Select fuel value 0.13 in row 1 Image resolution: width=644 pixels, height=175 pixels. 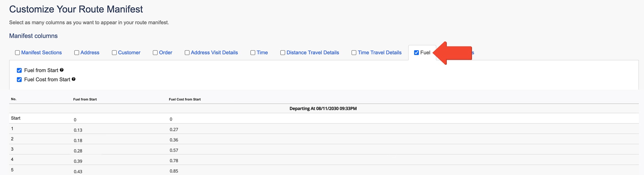click(x=78, y=130)
